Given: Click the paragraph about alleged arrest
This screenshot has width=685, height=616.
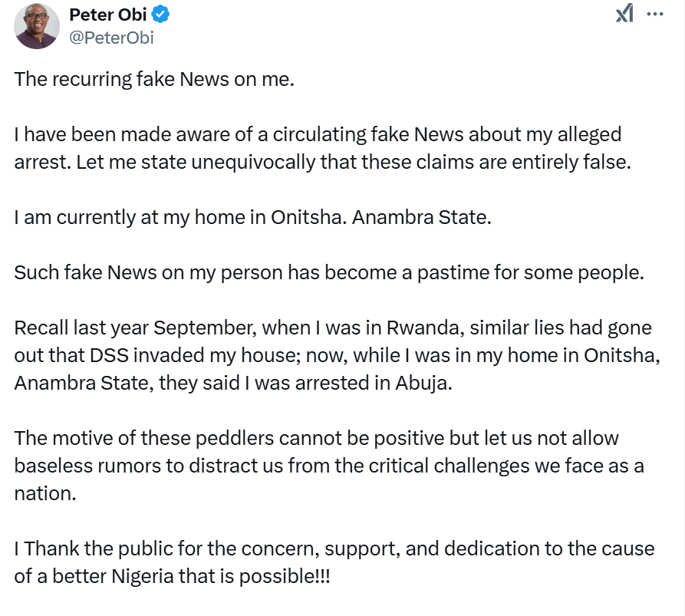Looking at the screenshot, I should (x=322, y=148).
